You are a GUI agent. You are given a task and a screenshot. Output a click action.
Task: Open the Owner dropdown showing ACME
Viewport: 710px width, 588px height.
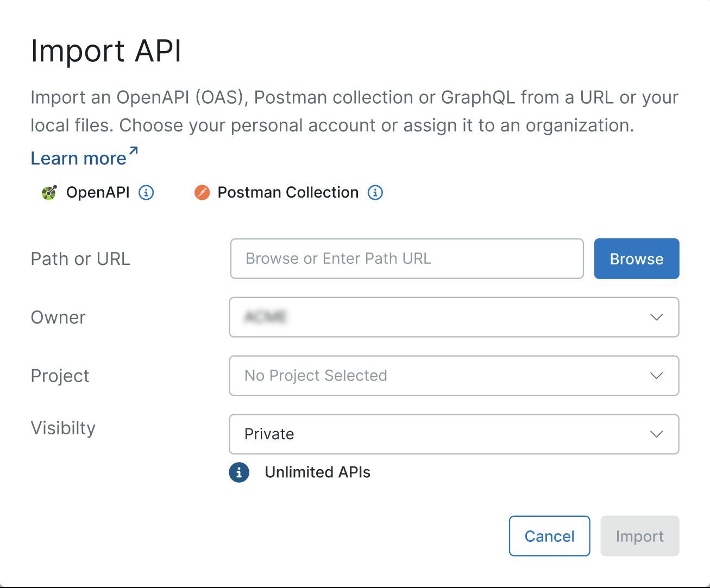pos(454,318)
